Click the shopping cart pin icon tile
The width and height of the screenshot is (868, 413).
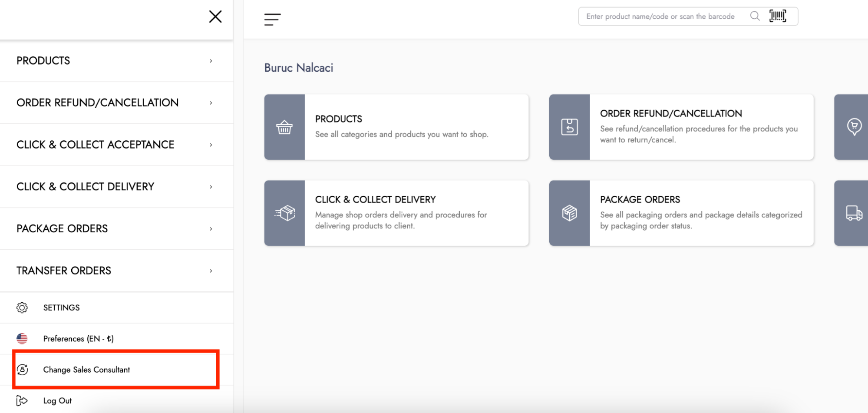[853, 127]
